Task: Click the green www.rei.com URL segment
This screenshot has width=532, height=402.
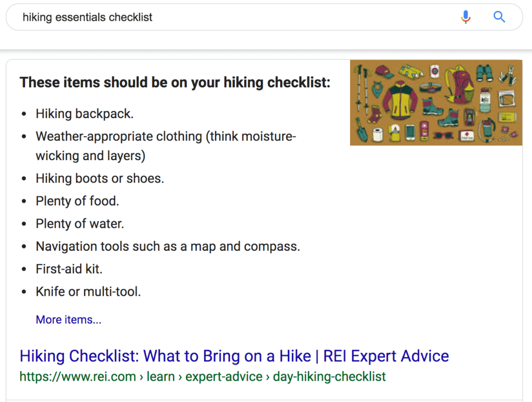Action: (78, 377)
